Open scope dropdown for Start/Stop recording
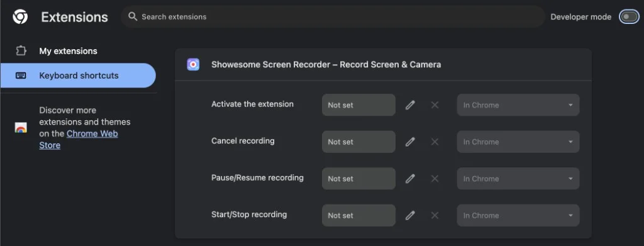The height and width of the screenshot is (246, 644). (518, 216)
